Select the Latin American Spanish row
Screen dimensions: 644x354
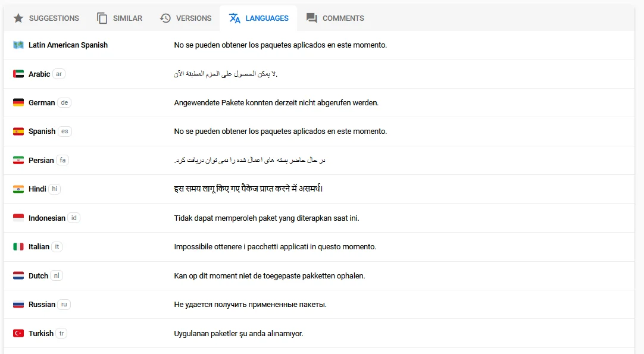tap(321, 45)
